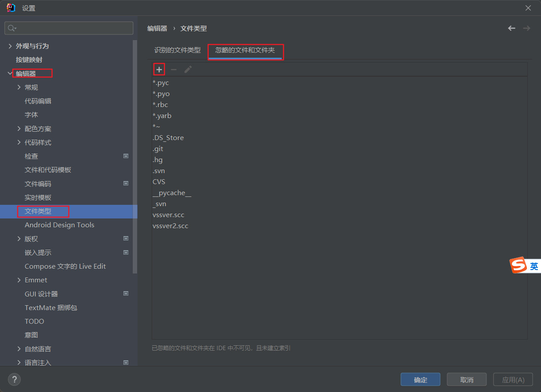
Task: Click the 应用(A) button
Action: pyautogui.click(x=513, y=380)
